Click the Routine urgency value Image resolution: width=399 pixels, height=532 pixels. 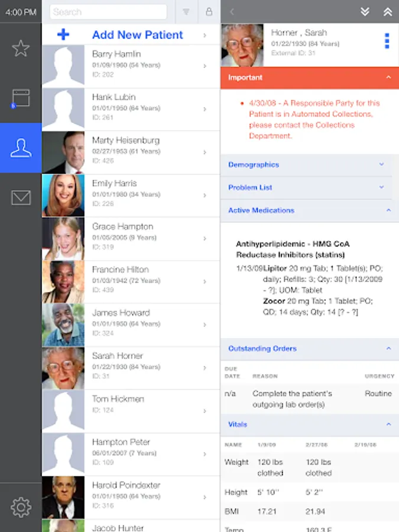pos(378,394)
